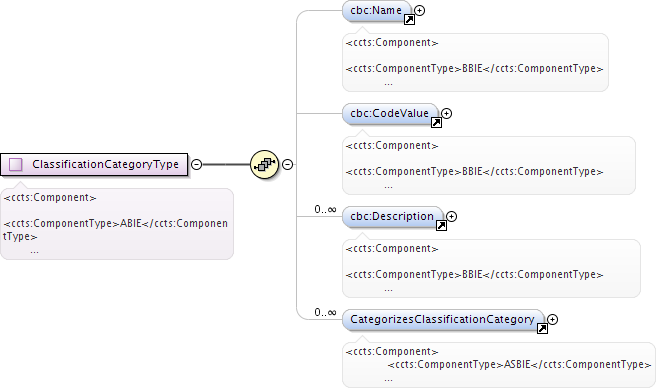Click the ASBIE annotation under CategorizesClassificationCategory
The height and width of the screenshot is (391, 663).
coord(499,365)
